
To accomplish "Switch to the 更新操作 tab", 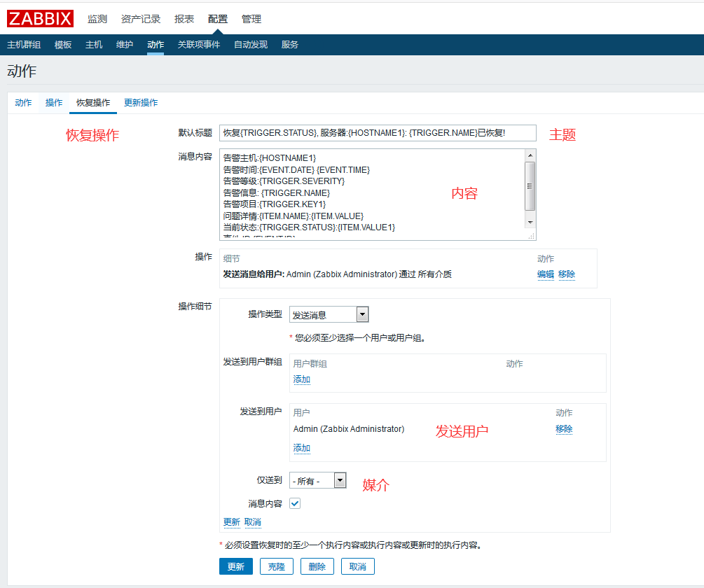I will pyautogui.click(x=141, y=103).
